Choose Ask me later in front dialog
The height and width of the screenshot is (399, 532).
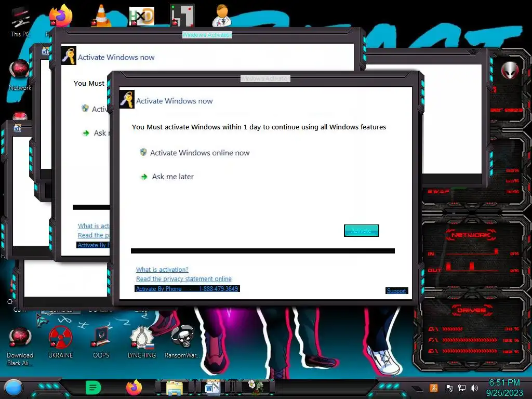pyautogui.click(x=172, y=177)
